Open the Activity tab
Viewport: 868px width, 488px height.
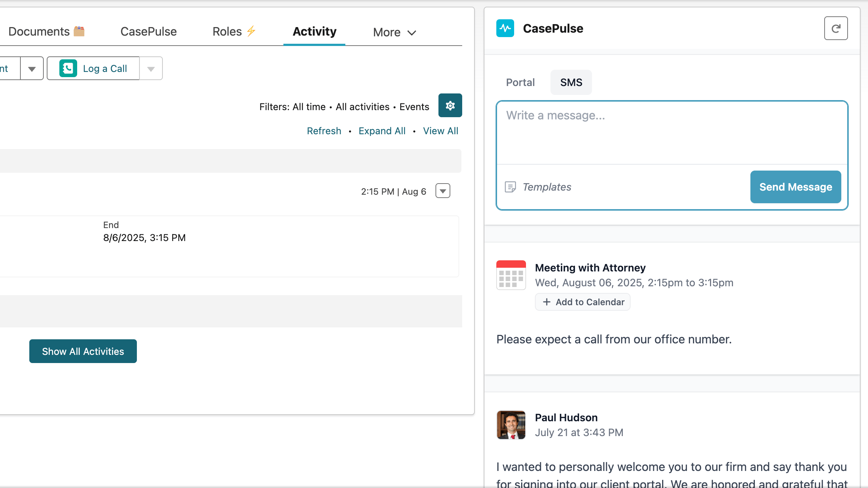click(x=314, y=32)
